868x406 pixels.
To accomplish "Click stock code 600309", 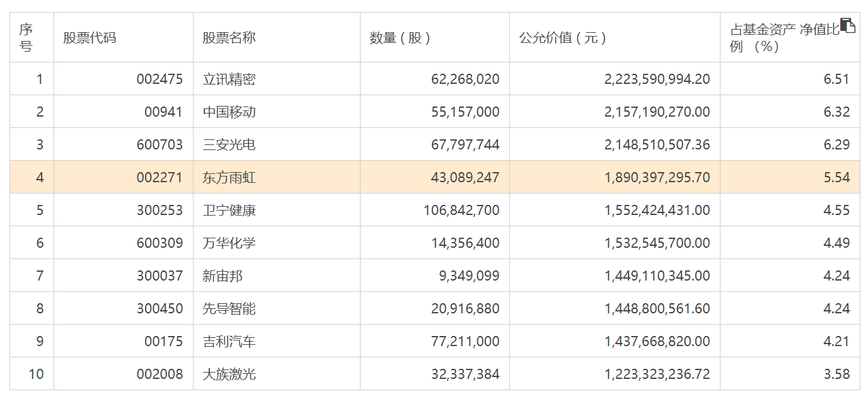I will [159, 243].
